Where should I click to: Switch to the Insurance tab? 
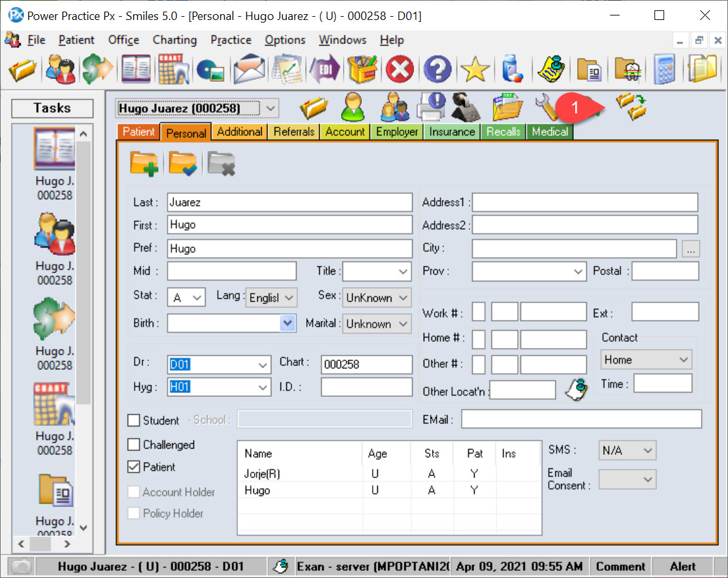click(x=452, y=131)
